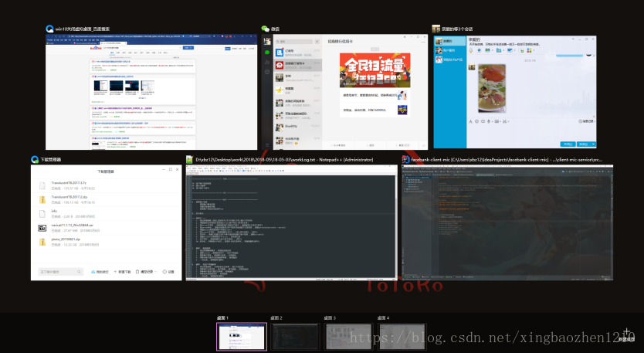
Task: Click the Baidu search input box
Action: point(142,48)
